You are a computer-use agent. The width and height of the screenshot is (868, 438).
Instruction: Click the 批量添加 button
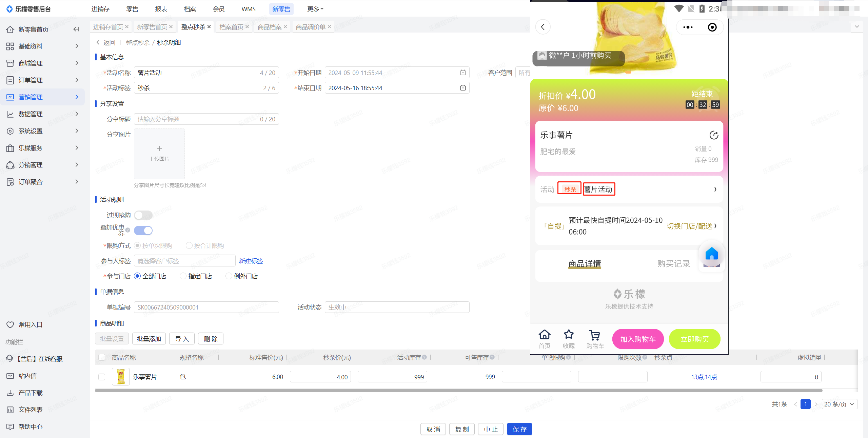coord(149,339)
